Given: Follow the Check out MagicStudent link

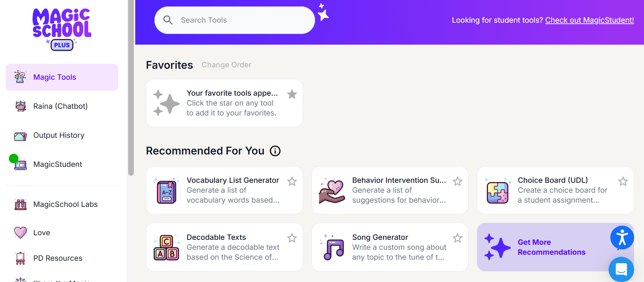Looking at the screenshot, I should coord(589,20).
